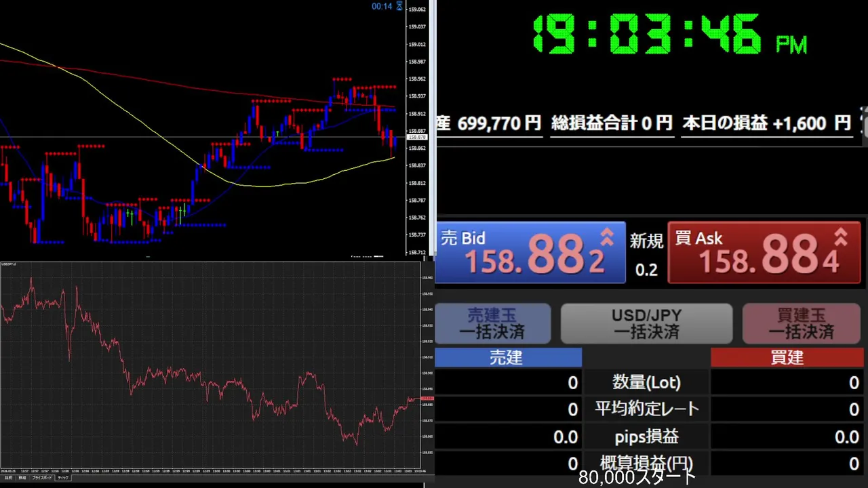Screen dimensions: 868x488
Task: Select the ティック tab
Action: point(62,478)
